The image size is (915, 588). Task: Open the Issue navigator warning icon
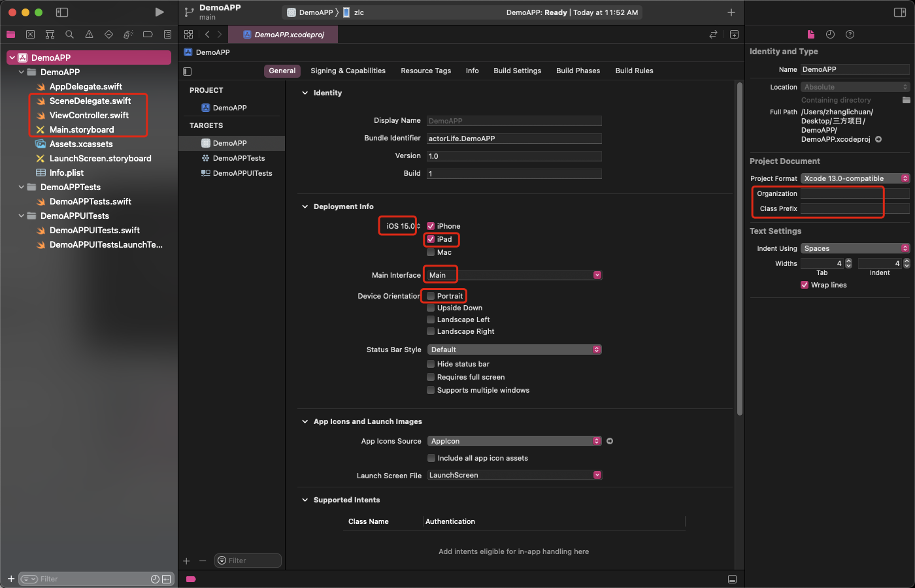click(x=89, y=35)
